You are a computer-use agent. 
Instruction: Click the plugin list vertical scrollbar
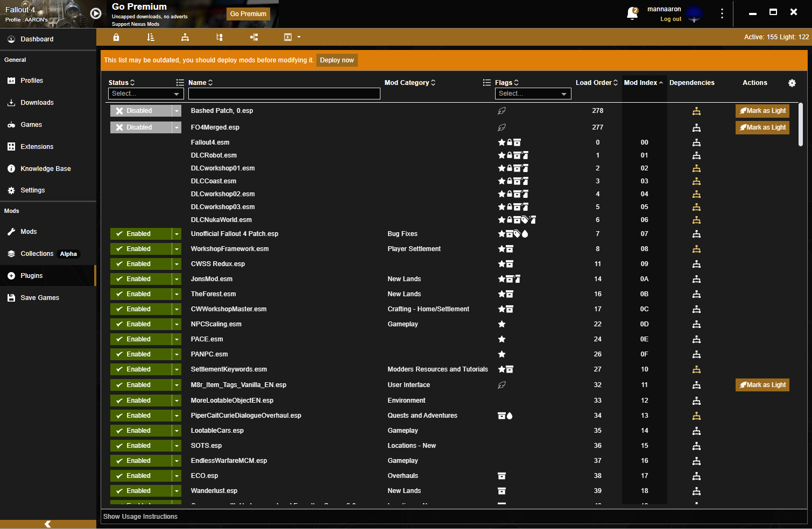click(801, 125)
